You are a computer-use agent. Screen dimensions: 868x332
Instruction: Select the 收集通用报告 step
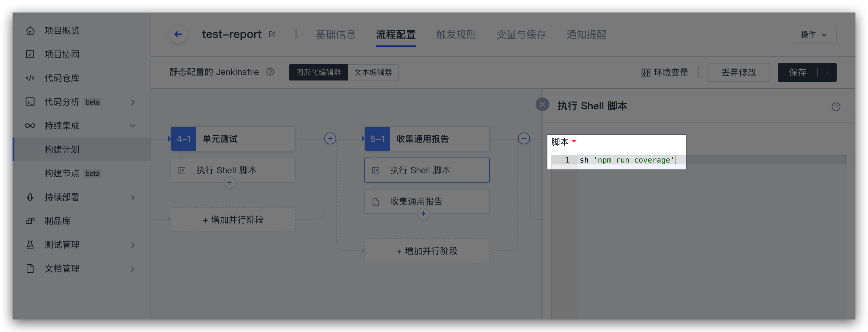coord(427,201)
